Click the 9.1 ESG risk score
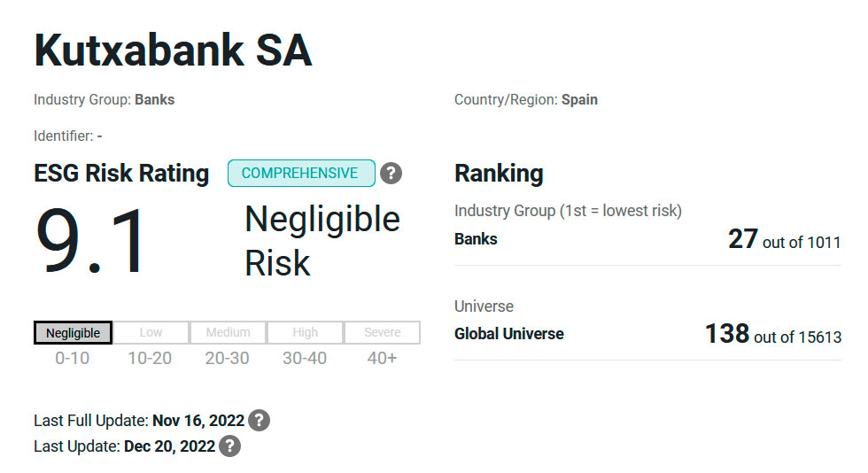 pyautogui.click(x=92, y=241)
